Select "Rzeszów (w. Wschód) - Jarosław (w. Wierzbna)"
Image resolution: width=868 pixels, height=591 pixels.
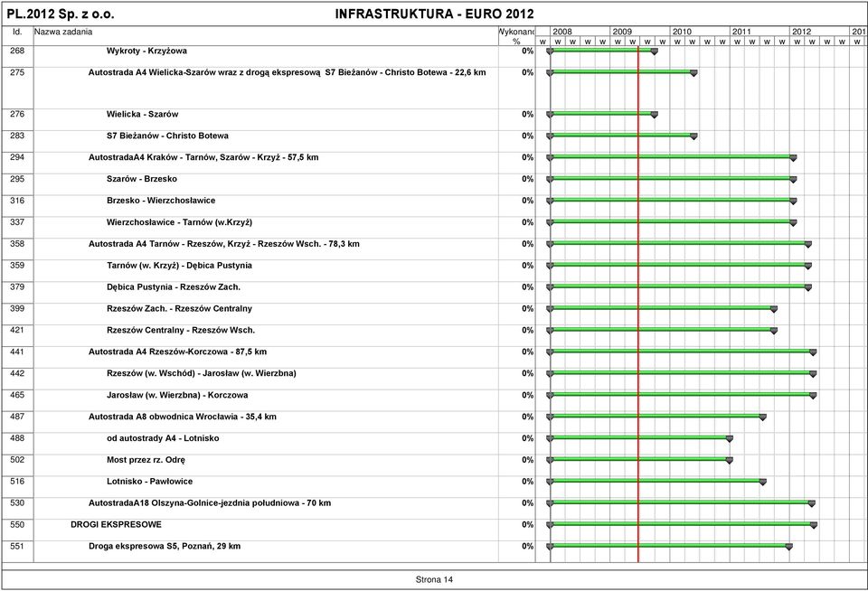point(202,373)
